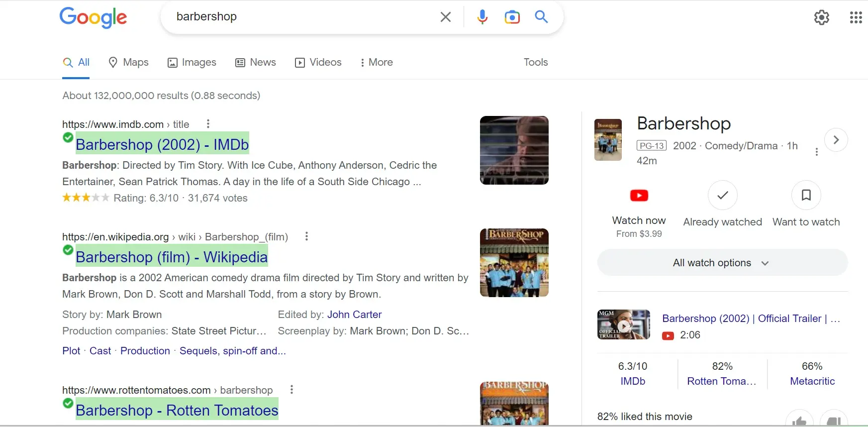Toggle Want to watch bookmark
This screenshot has height=427, width=868.
click(x=806, y=196)
